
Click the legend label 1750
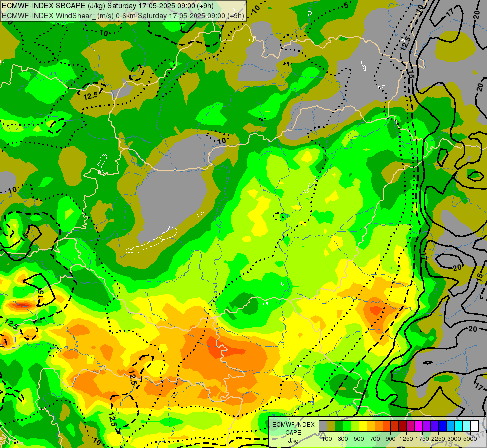(x=422, y=439)
